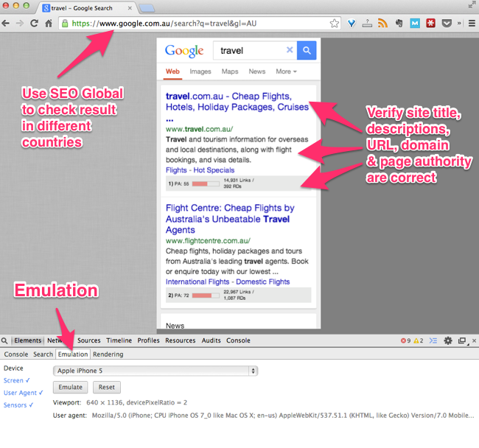Click the blue Google search magnifier button
This screenshot has width=479, height=448.
point(307,50)
